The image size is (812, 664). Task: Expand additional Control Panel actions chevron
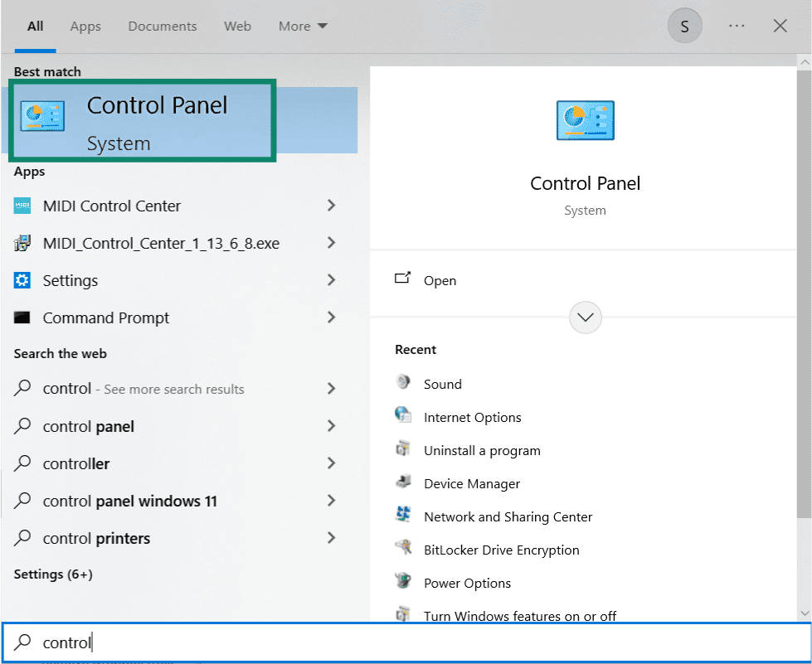click(x=585, y=317)
